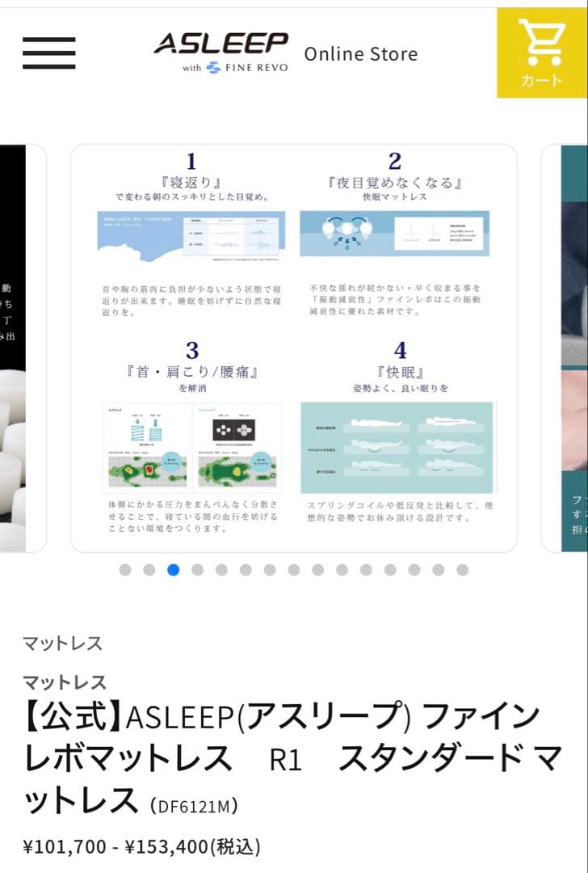Tap the pressure map in feature 3

[x=192, y=448]
